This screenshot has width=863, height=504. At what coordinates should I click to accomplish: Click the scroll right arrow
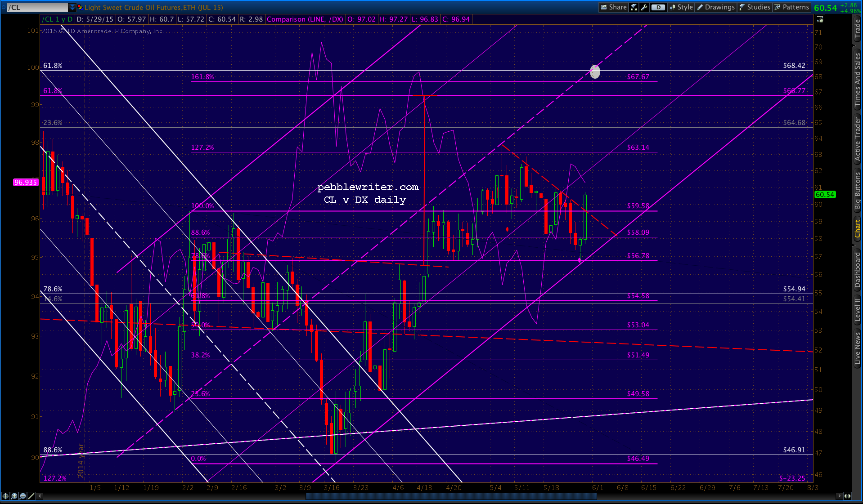tap(839, 496)
